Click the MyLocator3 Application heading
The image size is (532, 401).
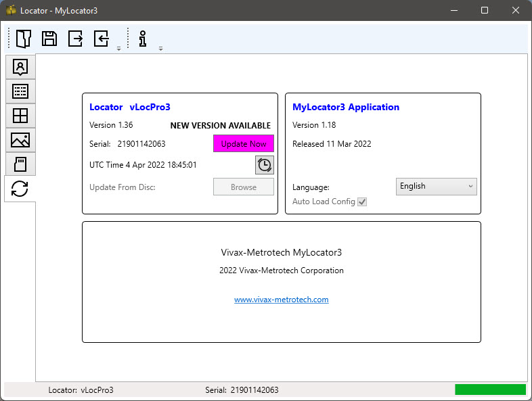pyautogui.click(x=346, y=107)
